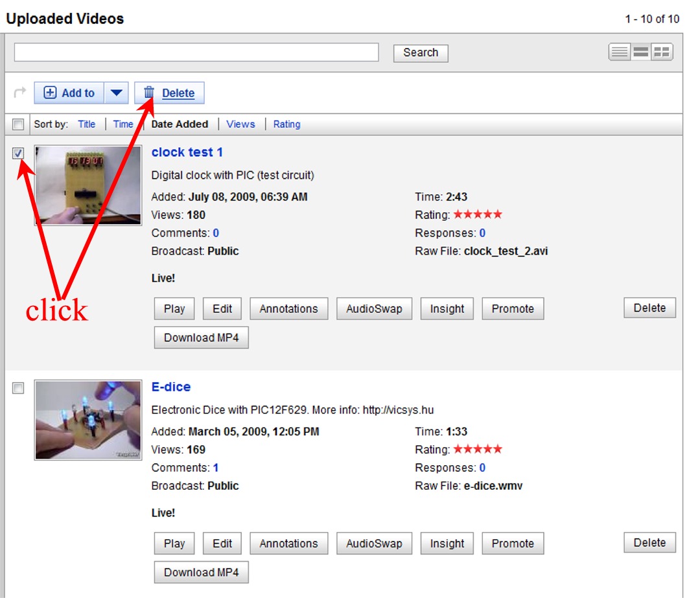Edit the clock test 1 video
The height and width of the screenshot is (598, 700).
point(222,309)
